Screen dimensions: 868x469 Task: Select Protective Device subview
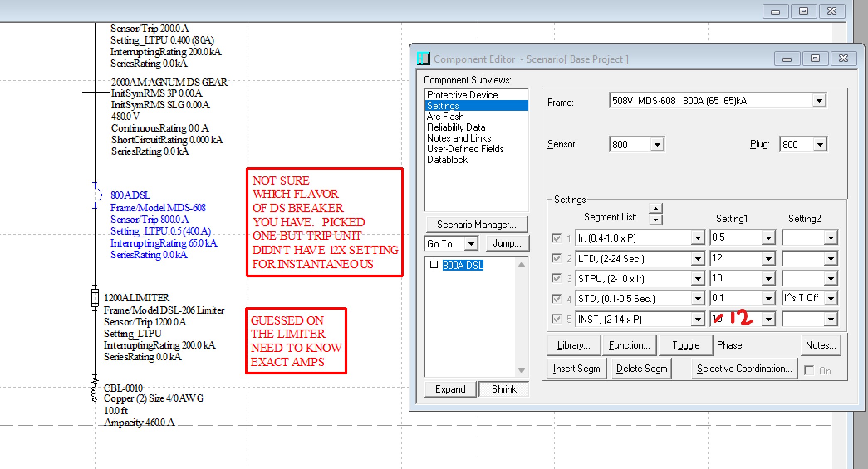tap(462, 95)
